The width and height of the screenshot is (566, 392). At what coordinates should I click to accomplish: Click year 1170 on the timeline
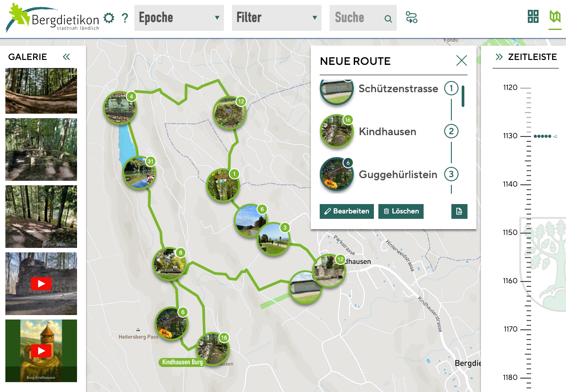(x=510, y=329)
